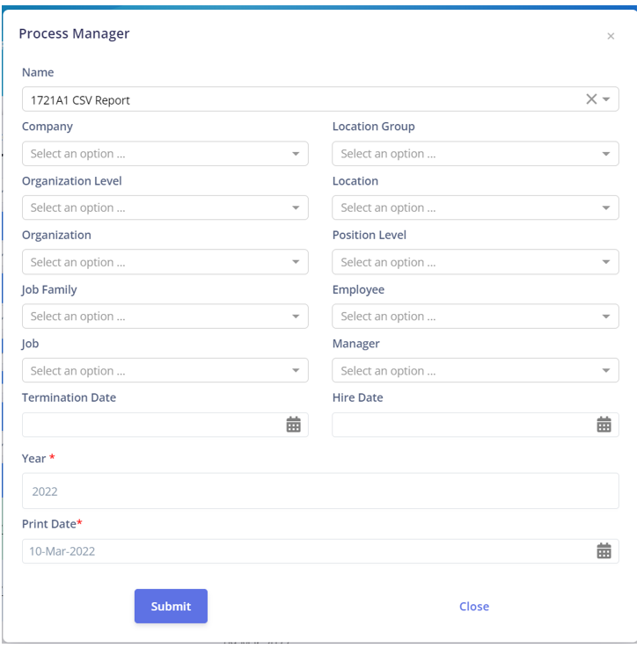Open the Location dropdown
The image size is (644, 648).
(x=475, y=208)
